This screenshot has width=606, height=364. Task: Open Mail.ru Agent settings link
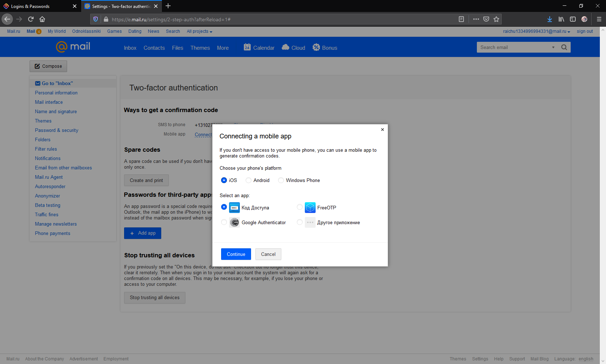(49, 177)
